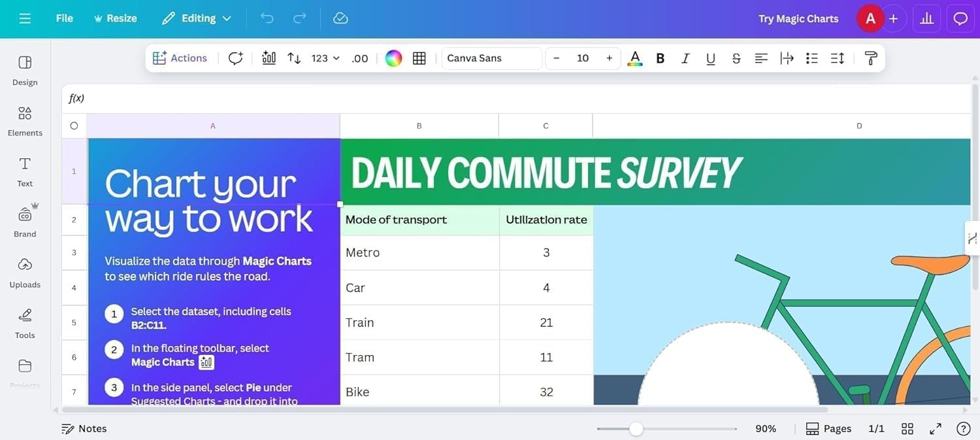Toggle underline text formatting
Image resolution: width=980 pixels, height=440 pixels.
(711, 58)
